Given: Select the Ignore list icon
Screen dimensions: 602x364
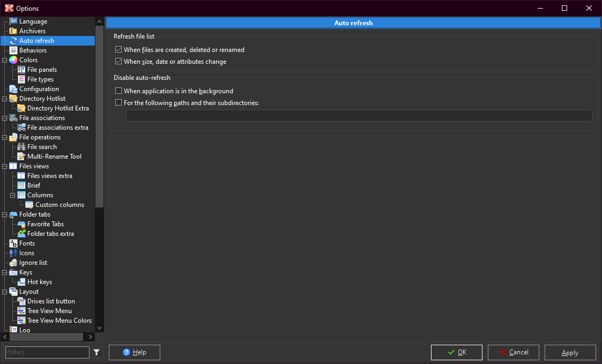Looking at the screenshot, I should [x=13, y=263].
